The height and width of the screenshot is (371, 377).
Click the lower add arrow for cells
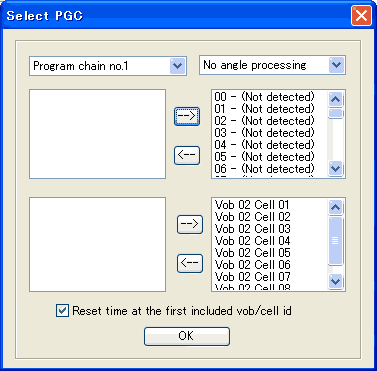click(190, 224)
